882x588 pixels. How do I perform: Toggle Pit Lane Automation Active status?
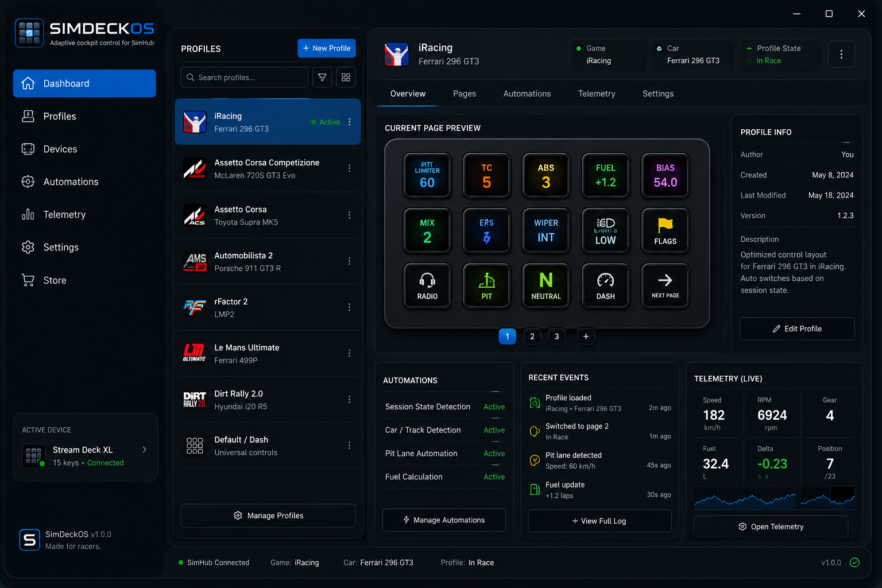494,454
